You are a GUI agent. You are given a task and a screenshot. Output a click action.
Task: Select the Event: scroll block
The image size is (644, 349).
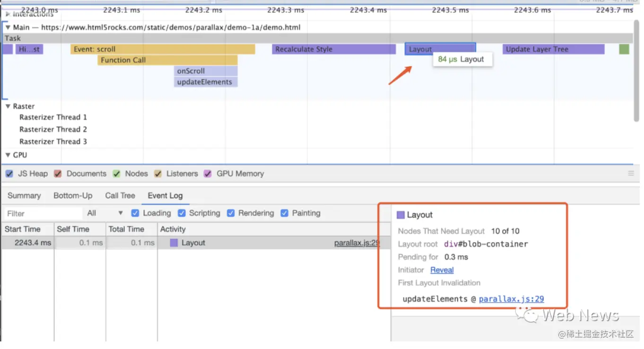163,49
